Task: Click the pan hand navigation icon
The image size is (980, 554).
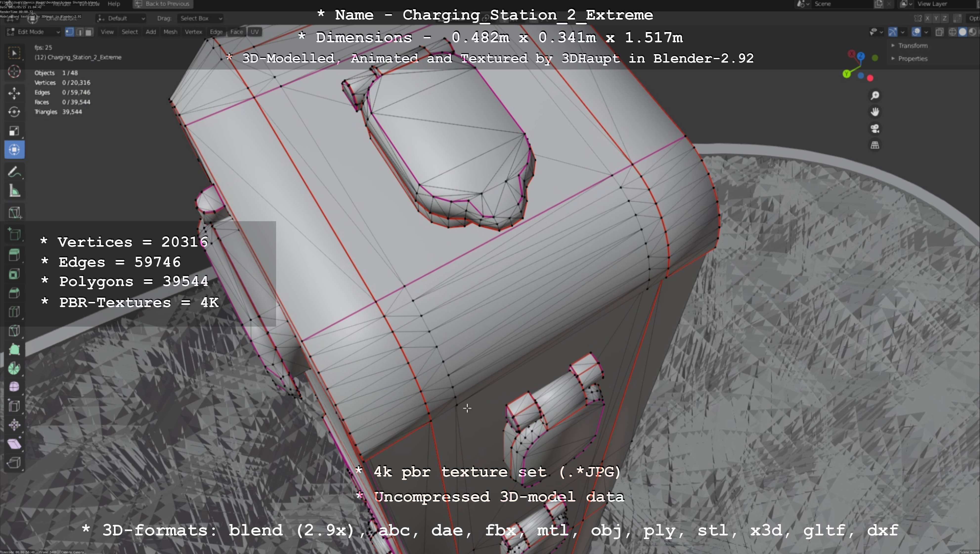Action: coord(875,112)
